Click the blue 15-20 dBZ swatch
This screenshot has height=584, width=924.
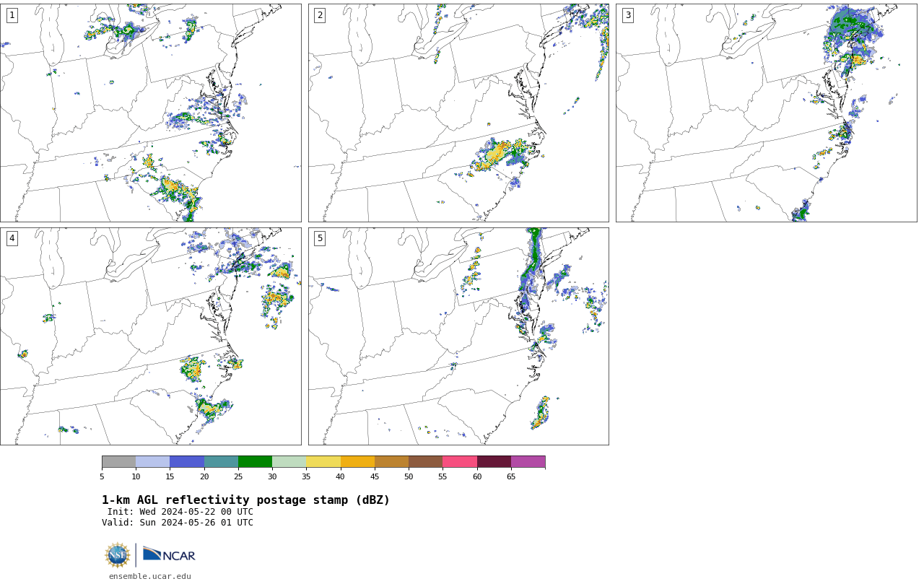coord(187,462)
